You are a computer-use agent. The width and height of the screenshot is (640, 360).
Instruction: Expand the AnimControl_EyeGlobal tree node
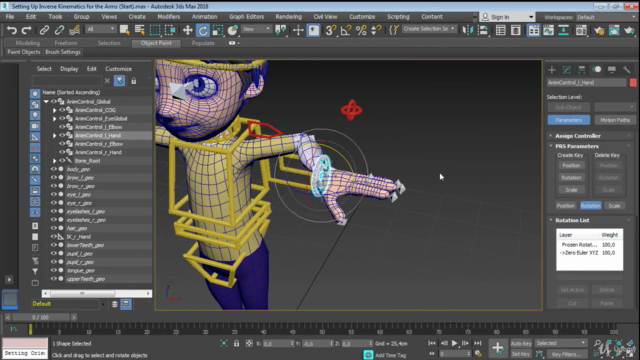[x=54, y=118]
